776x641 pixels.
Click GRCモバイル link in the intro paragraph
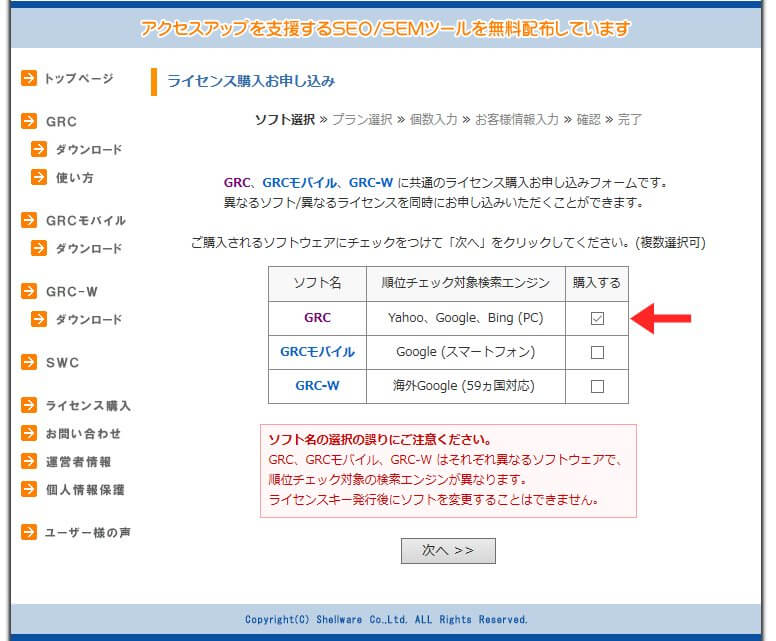[x=299, y=183]
